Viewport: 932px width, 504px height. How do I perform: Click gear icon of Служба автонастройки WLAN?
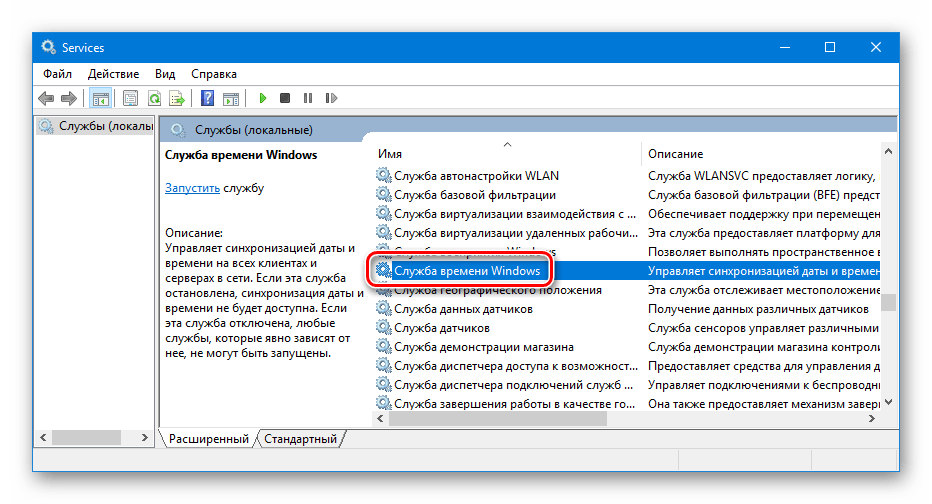(383, 175)
